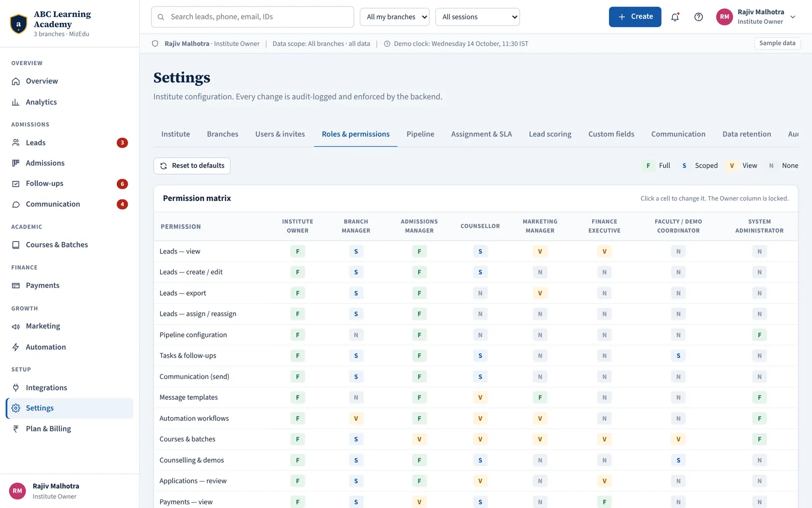Open Follow-ups via its checkbox icon
Viewport: 812px width, 508px height.
pyautogui.click(x=16, y=184)
